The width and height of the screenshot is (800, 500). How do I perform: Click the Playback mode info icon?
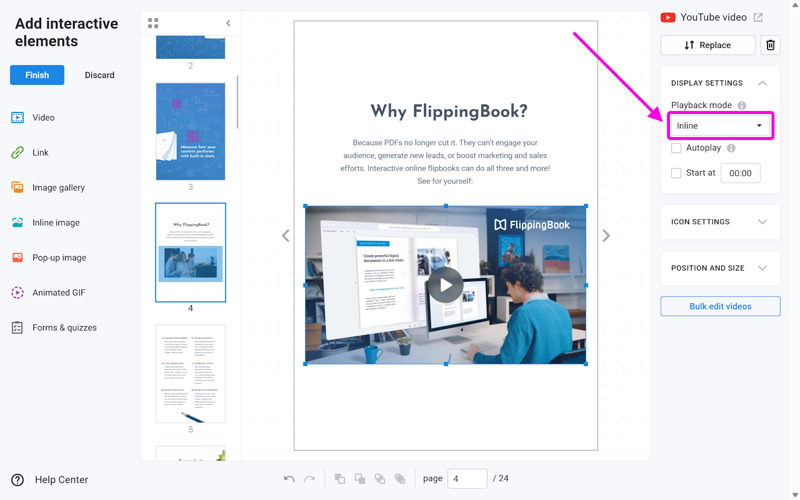coord(742,105)
